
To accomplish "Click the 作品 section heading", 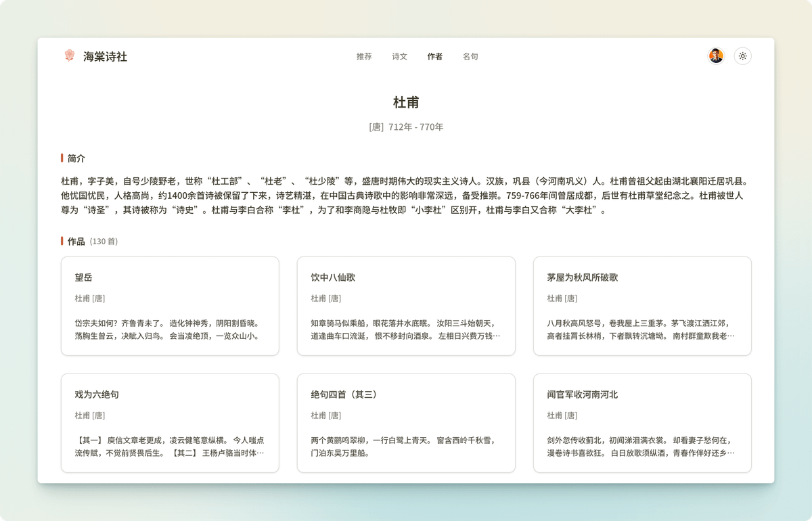I will [76, 242].
